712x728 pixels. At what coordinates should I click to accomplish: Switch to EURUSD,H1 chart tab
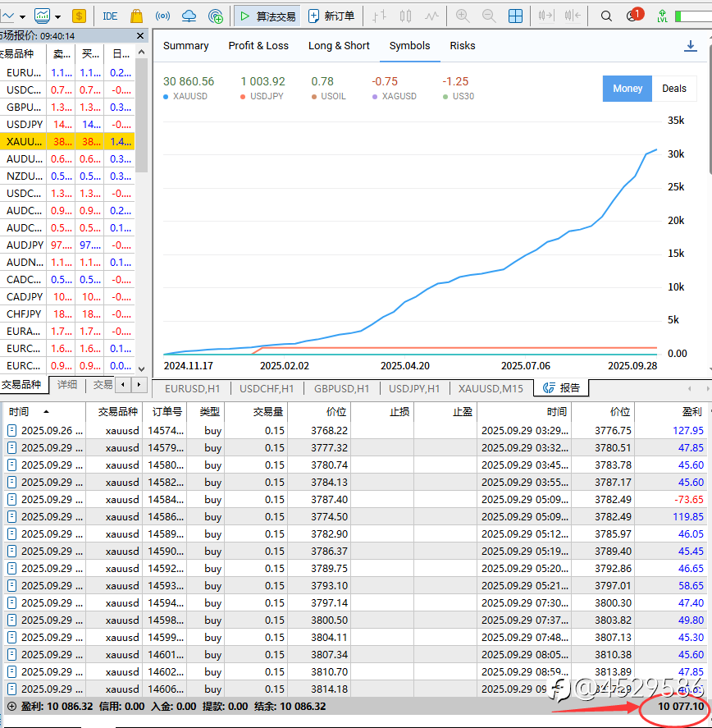pos(192,388)
